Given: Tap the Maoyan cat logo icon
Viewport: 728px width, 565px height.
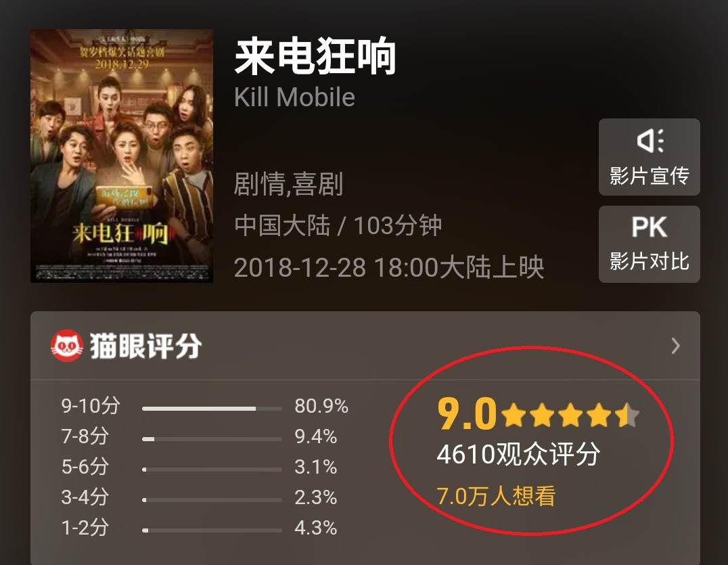Looking at the screenshot, I should [67, 346].
